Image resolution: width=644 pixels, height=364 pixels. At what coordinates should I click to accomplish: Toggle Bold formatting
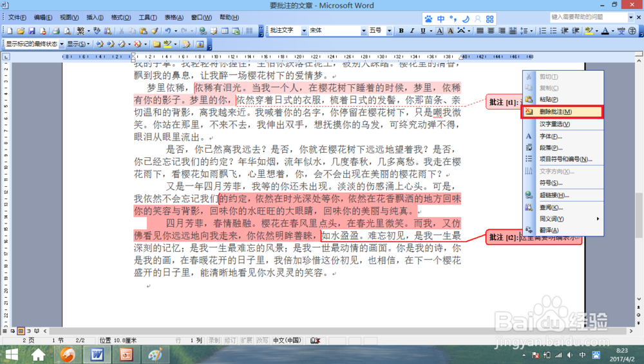[x=401, y=31]
